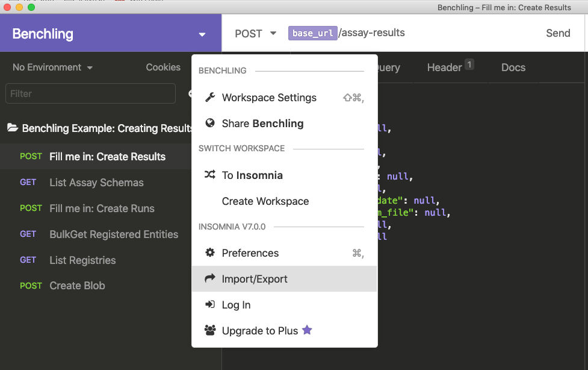Viewport: 588px width, 370px height.
Task: Click the sign-in icon next to Log In
Action: pos(210,304)
